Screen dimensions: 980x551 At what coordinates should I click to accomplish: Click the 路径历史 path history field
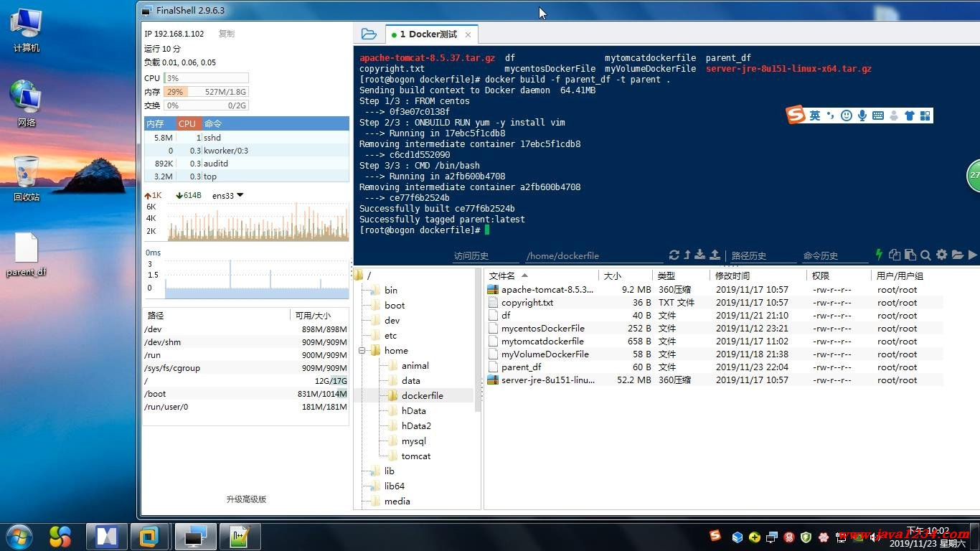763,255
